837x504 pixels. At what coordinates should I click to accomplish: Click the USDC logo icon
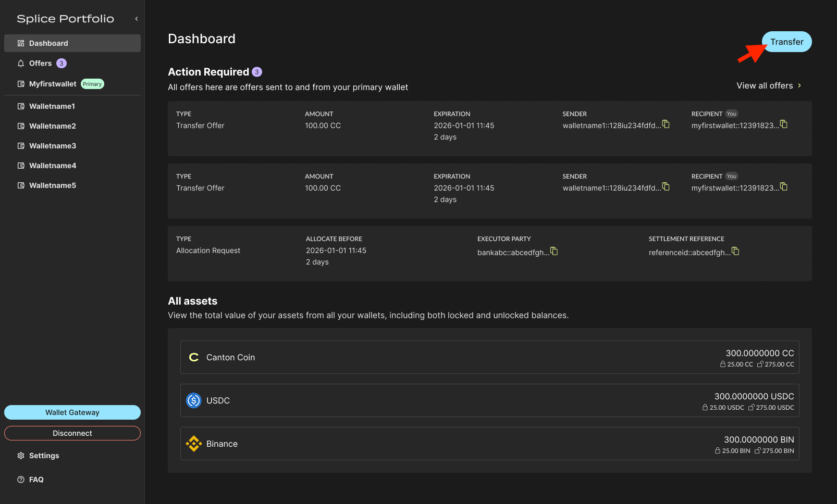click(x=194, y=400)
